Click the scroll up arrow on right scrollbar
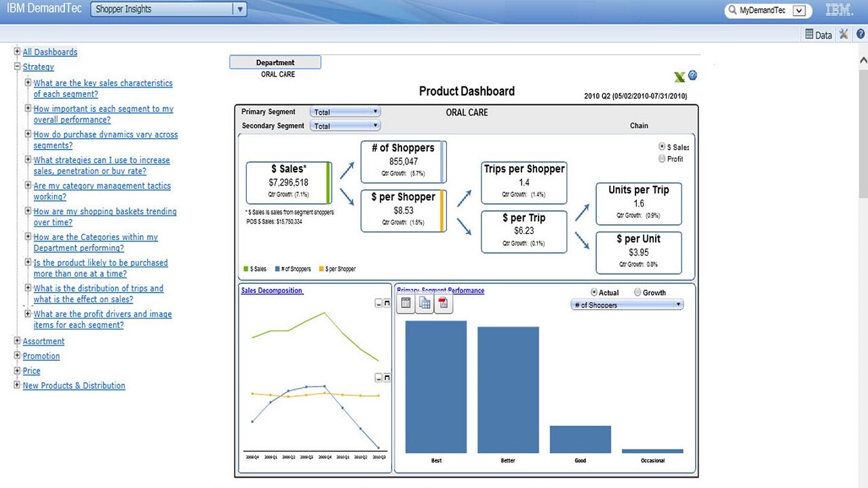This screenshot has height=488, width=868. (x=863, y=60)
